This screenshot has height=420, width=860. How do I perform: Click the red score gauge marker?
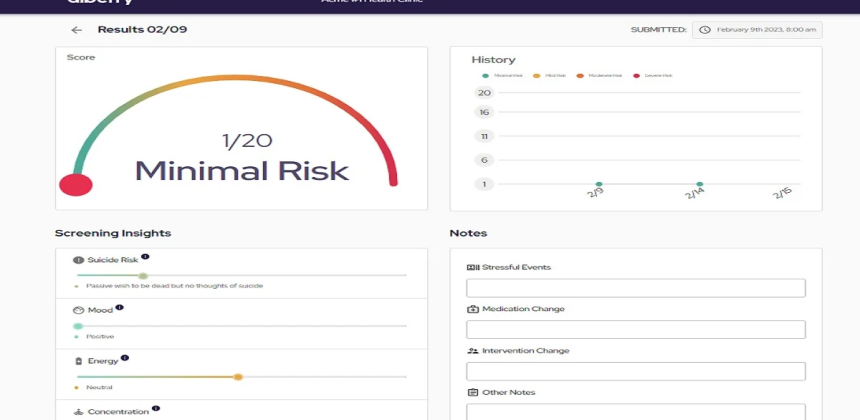76,184
